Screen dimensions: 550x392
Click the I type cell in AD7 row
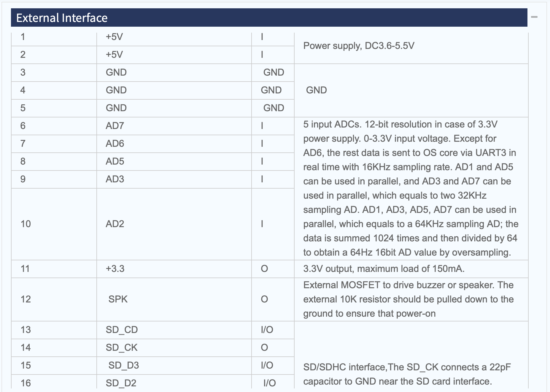(273, 126)
